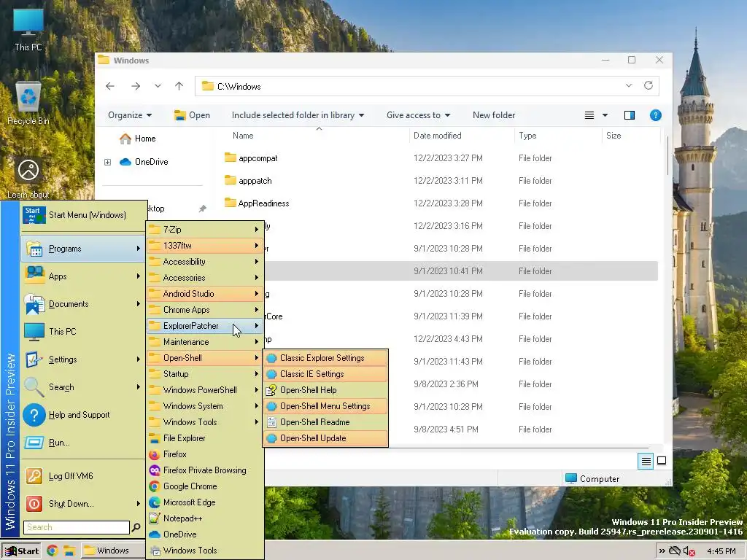Open the Programs menu item
The image size is (747, 560).
coord(83,249)
